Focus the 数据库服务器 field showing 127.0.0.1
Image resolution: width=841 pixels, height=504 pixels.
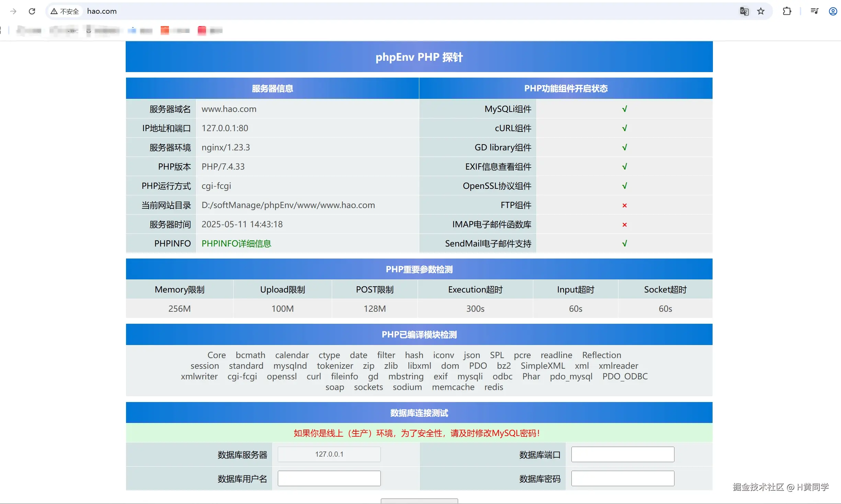pos(329,454)
